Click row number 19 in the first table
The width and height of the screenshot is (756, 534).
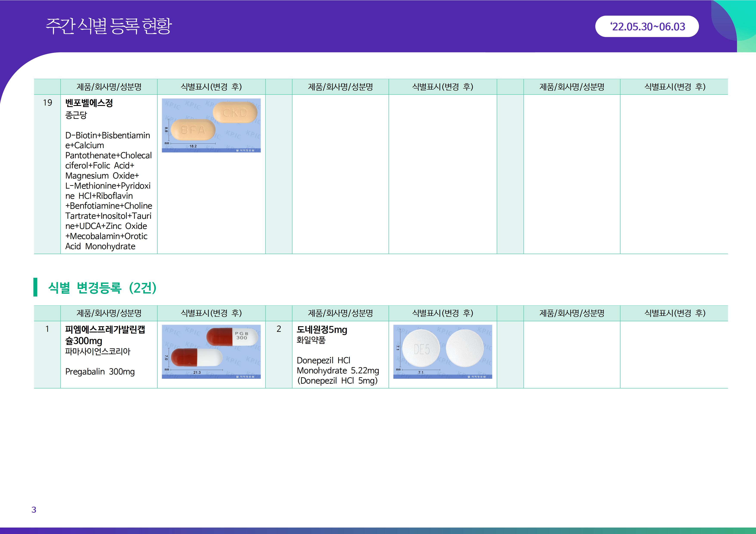(47, 103)
